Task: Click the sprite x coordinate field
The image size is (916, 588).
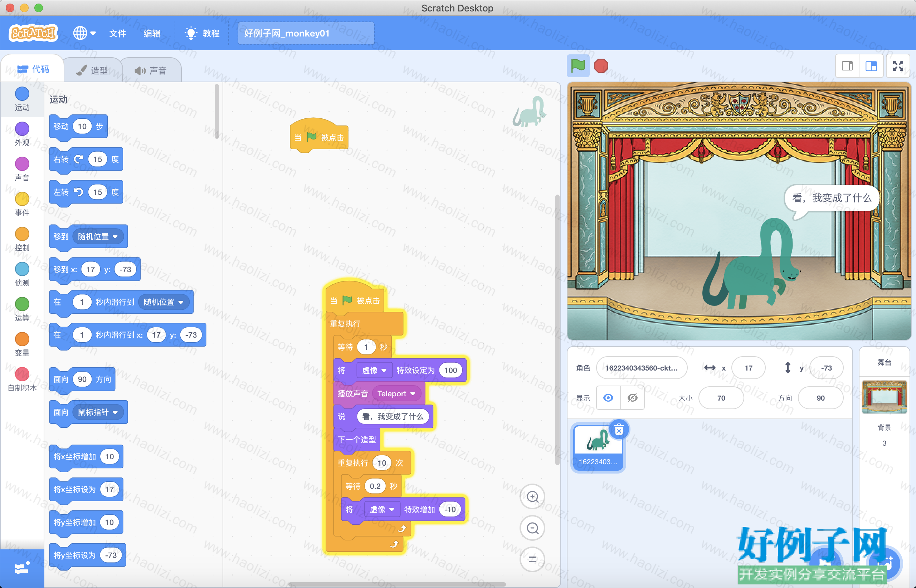Action: pyautogui.click(x=748, y=368)
